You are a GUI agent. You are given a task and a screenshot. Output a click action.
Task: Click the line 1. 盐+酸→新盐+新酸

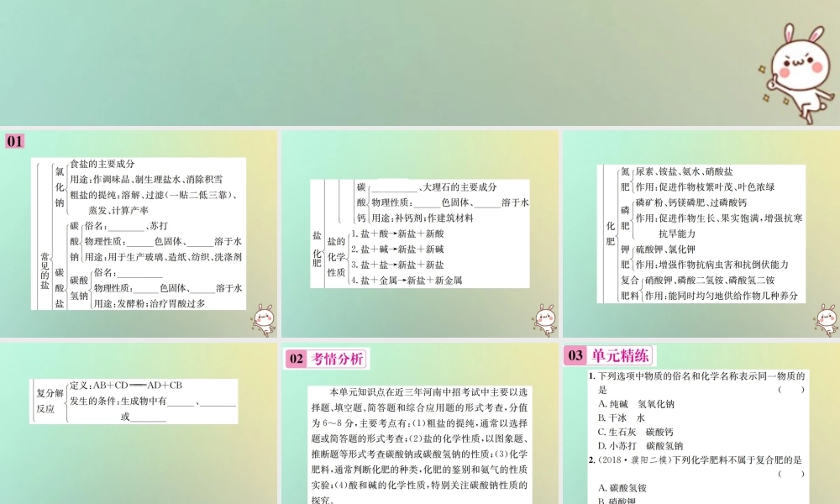pos(397,234)
